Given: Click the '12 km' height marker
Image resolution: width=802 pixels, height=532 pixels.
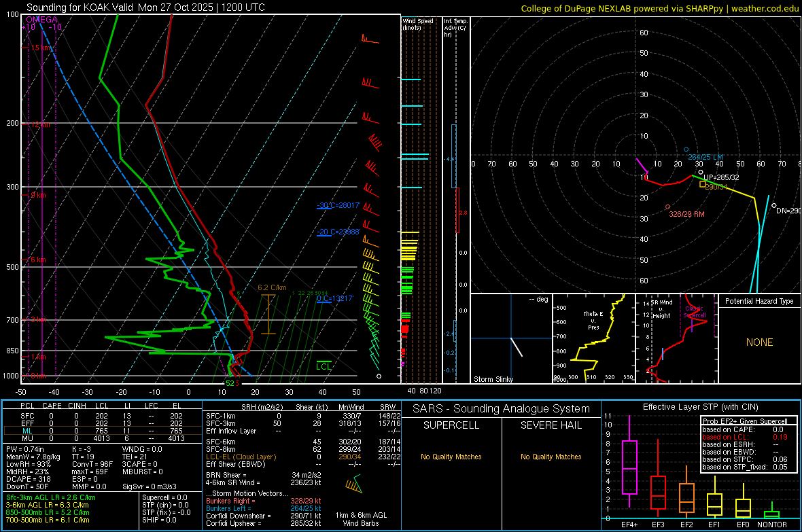Looking at the screenshot, I should (x=40, y=124).
